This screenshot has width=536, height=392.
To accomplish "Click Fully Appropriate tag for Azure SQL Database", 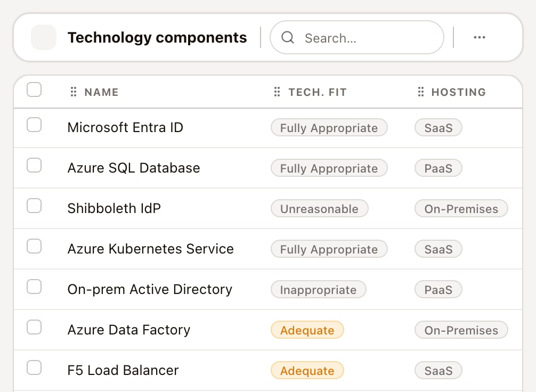I will tap(329, 168).
